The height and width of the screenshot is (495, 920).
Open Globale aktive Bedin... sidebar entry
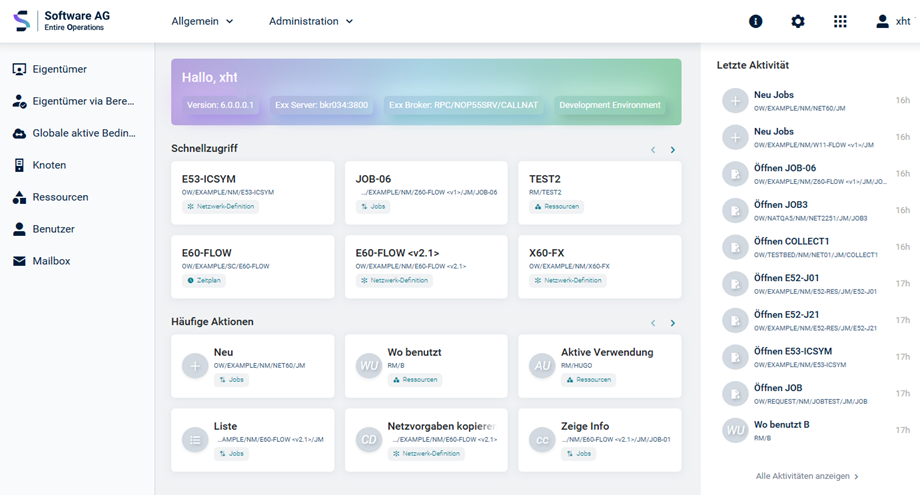74,133
